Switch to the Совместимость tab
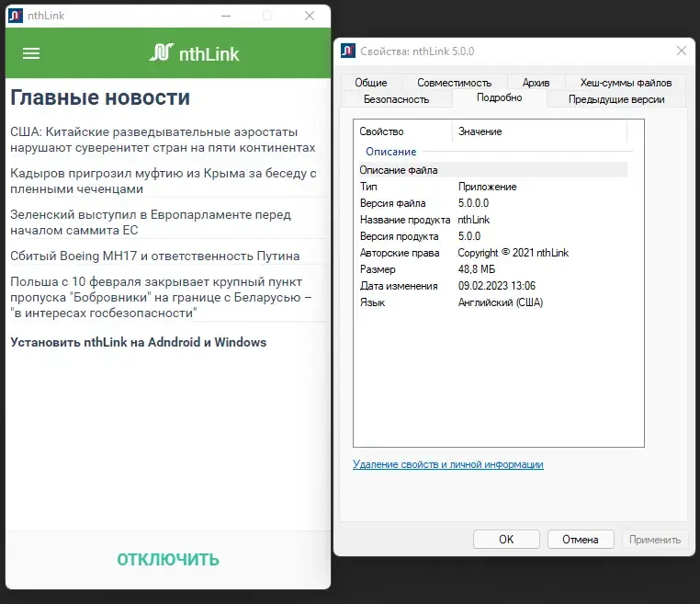This screenshot has width=700, height=604. pyautogui.click(x=454, y=83)
